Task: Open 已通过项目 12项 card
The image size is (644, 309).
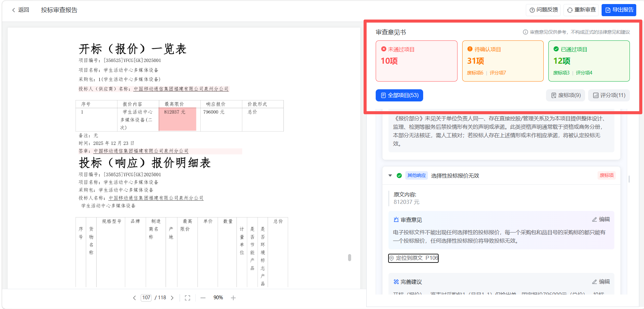Action: point(589,61)
